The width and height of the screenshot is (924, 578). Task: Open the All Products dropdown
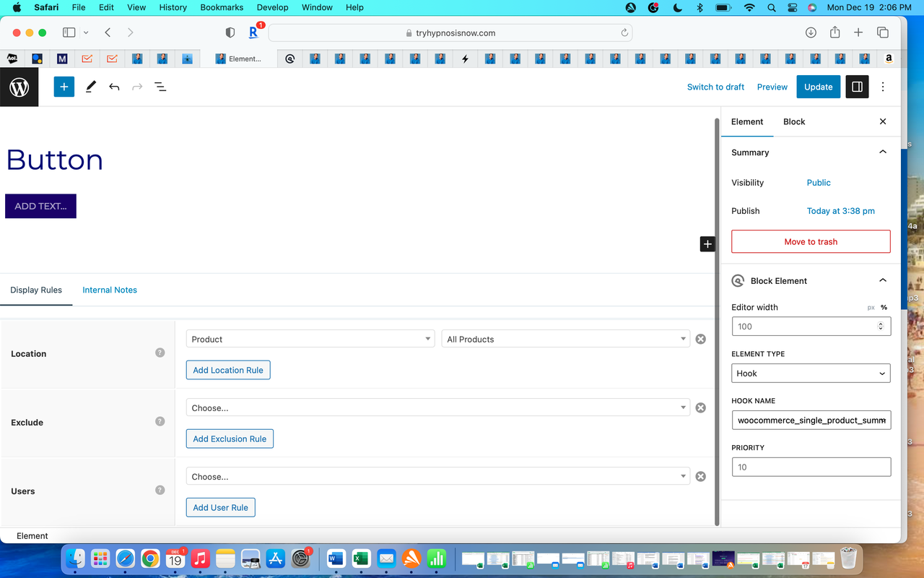565,339
